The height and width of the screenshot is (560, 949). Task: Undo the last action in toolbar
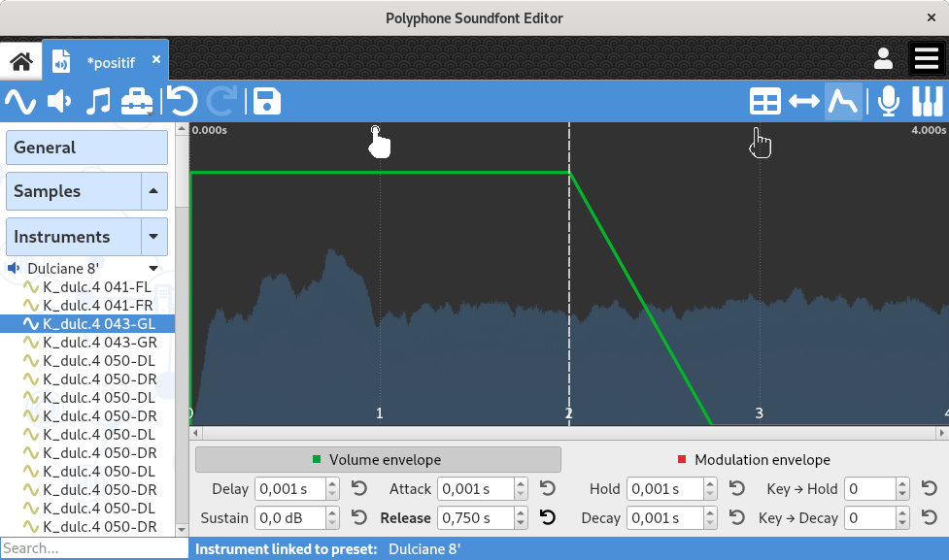[183, 101]
